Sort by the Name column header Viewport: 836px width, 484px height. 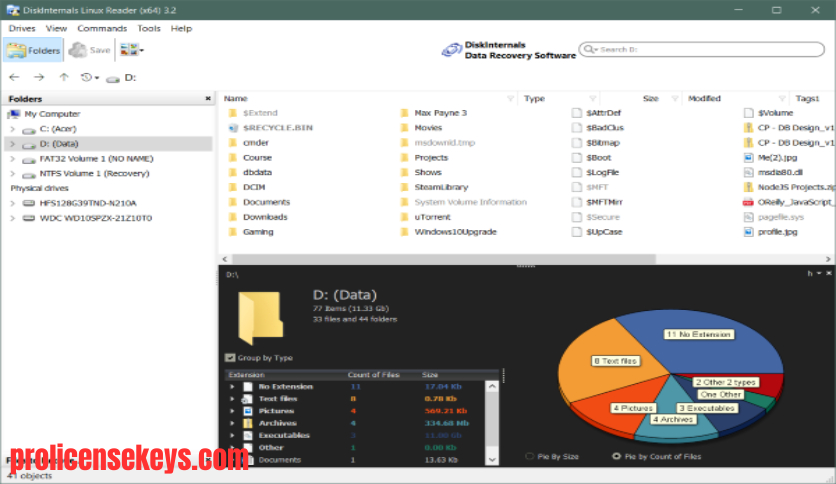click(236, 99)
